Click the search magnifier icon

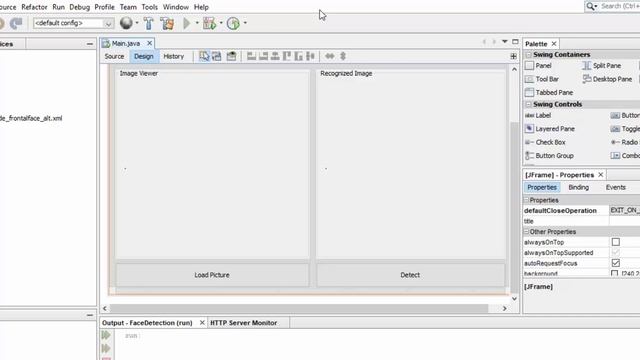pyautogui.click(x=590, y=6)
